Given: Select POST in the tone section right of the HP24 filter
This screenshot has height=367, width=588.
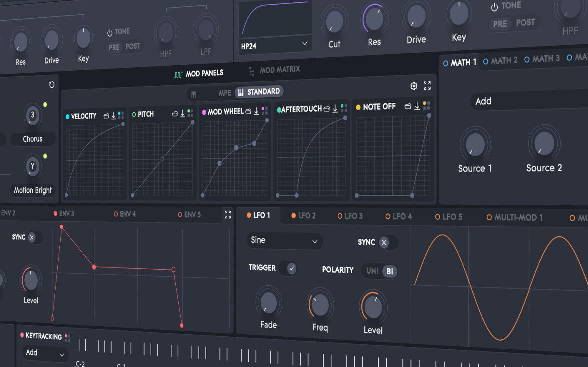Looking at the screenshot, I should click(526, 23).
